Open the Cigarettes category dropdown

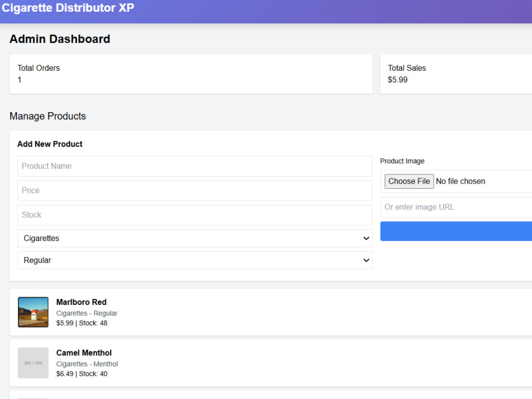(195, 238)
